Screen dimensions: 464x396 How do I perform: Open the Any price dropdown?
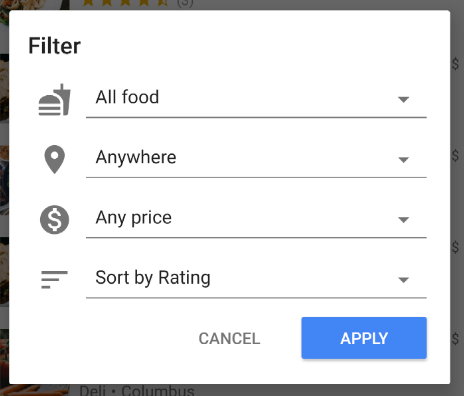pos(256,218)
